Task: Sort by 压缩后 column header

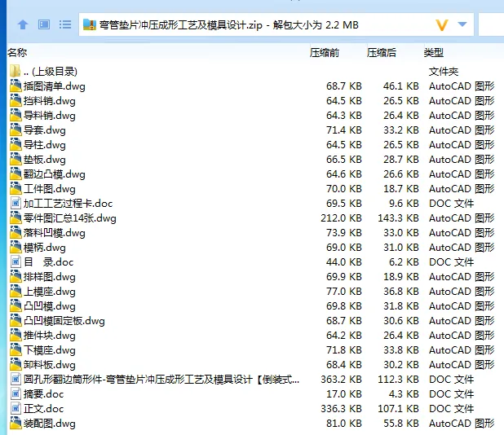Action: point(382,52)
